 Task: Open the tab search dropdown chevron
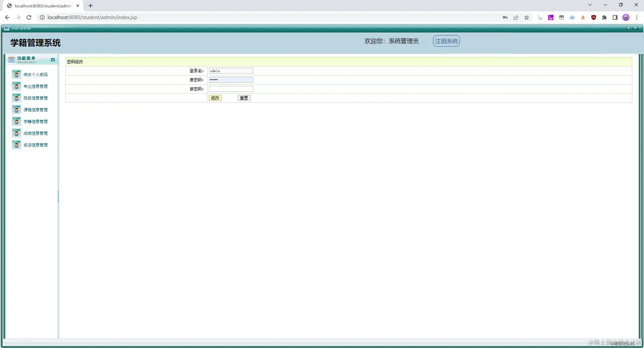coord(590,5)
